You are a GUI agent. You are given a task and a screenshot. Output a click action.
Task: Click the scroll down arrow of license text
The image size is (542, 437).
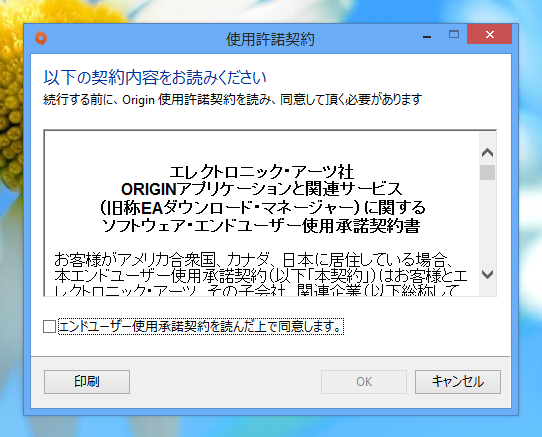487,275
